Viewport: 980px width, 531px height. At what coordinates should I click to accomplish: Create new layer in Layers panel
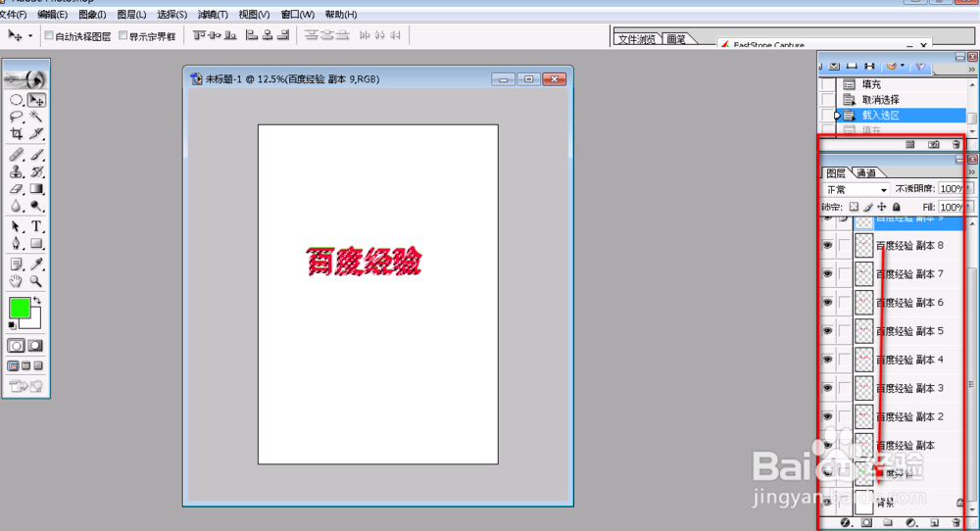pyautogui.click(x=934, y=522)
